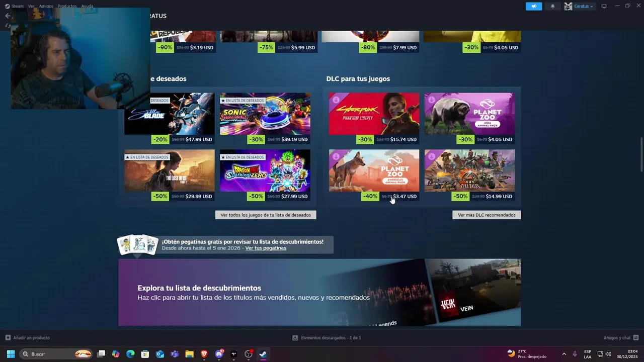Click the microphone icon in system tray

[x=575, y=354]
